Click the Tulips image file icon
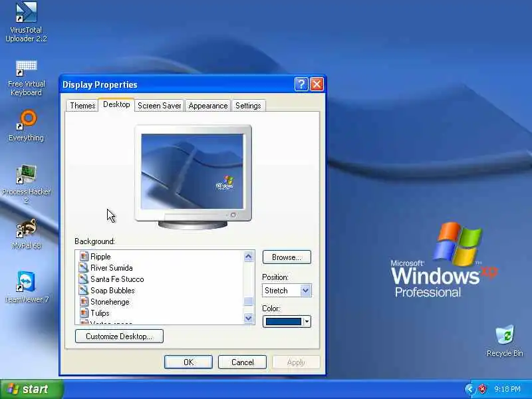The width and height of the screenshot is (532, 399). click(x=84, y=313)
